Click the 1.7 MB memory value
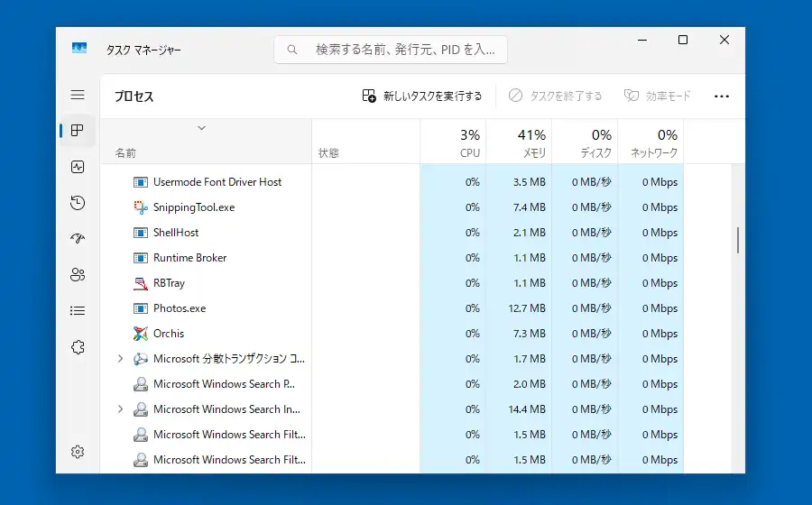Viewport: 812px width, 505px height. coord(530,359)
